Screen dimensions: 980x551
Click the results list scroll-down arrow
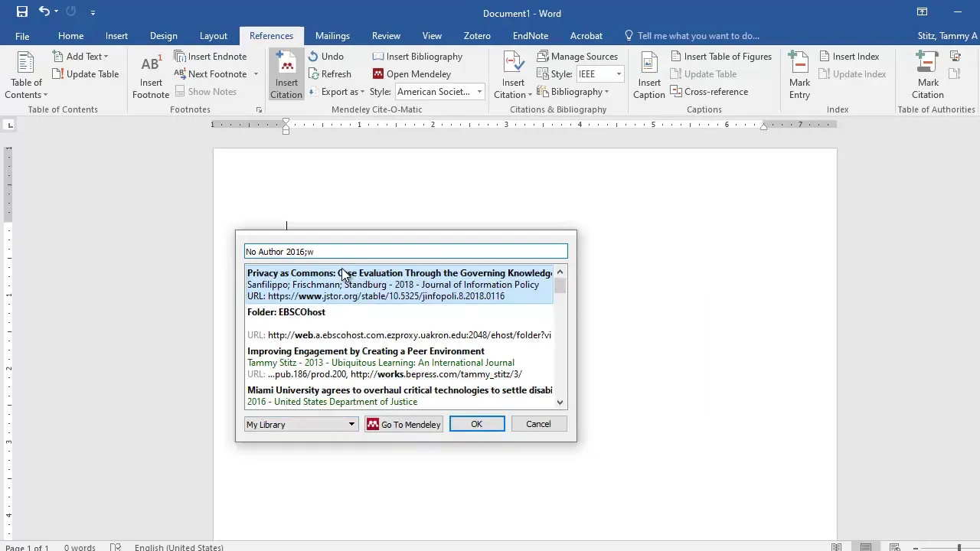560,403
